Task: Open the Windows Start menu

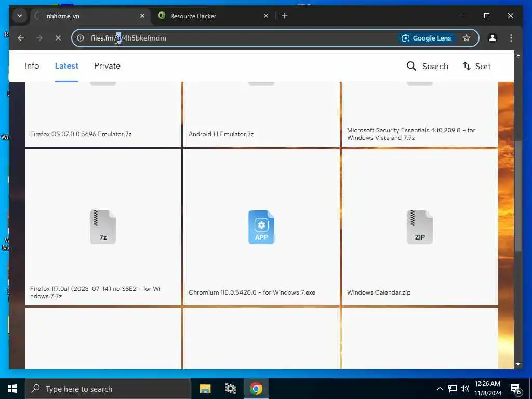Action: pos(12,389)
